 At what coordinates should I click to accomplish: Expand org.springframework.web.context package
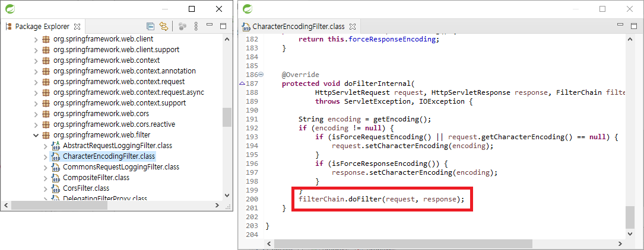[x=36, y=60]
